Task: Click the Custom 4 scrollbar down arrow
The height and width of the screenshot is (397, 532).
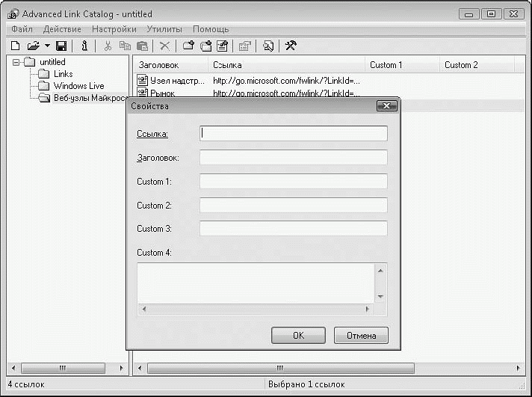Action: pos(380,296)
